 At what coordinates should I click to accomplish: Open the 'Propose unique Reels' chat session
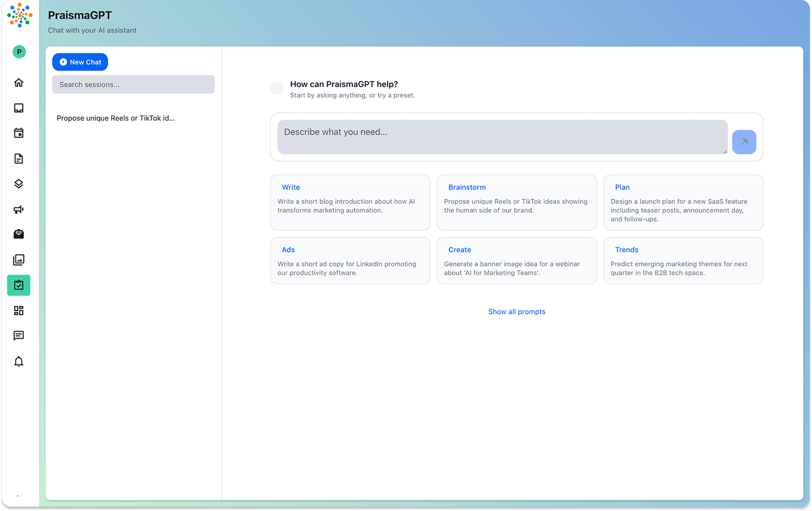[116, 118]
